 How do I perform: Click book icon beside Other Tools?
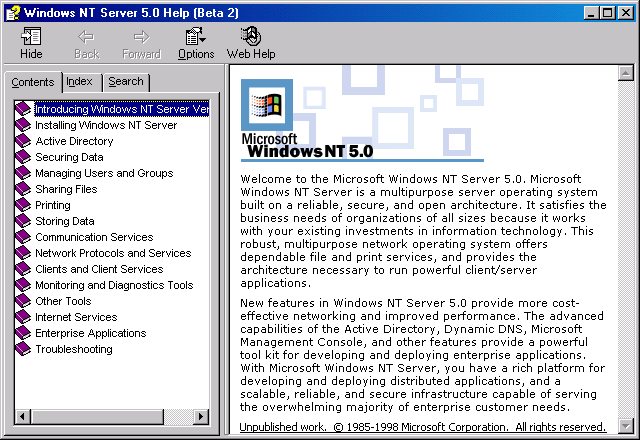(23, 301)
